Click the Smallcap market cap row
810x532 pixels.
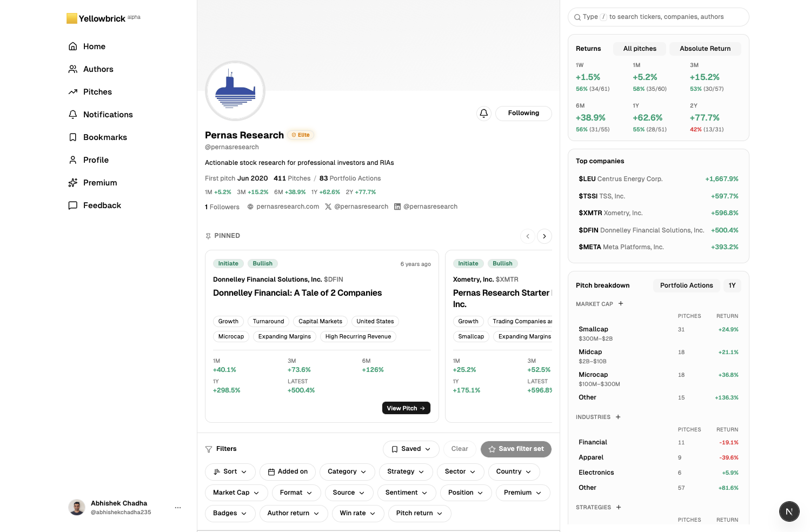[659, 334]
